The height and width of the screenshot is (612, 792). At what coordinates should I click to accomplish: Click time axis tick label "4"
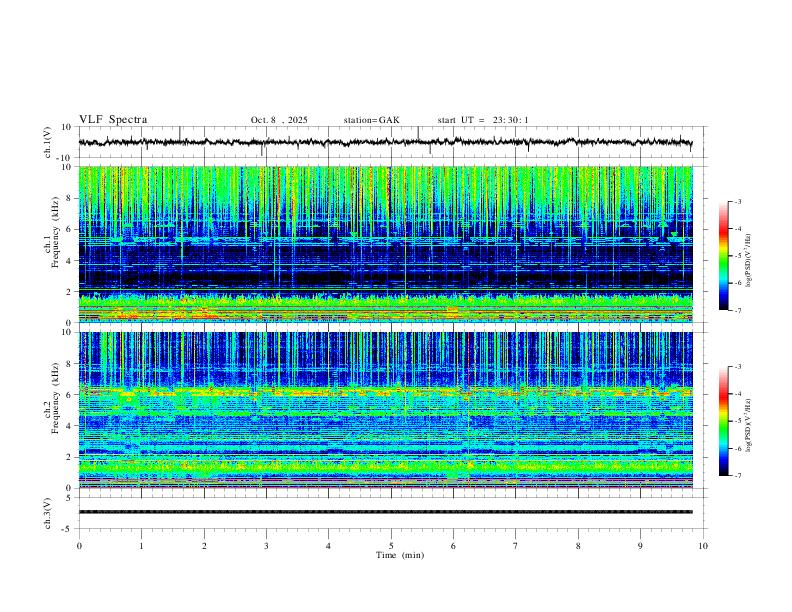coord(328,546)
